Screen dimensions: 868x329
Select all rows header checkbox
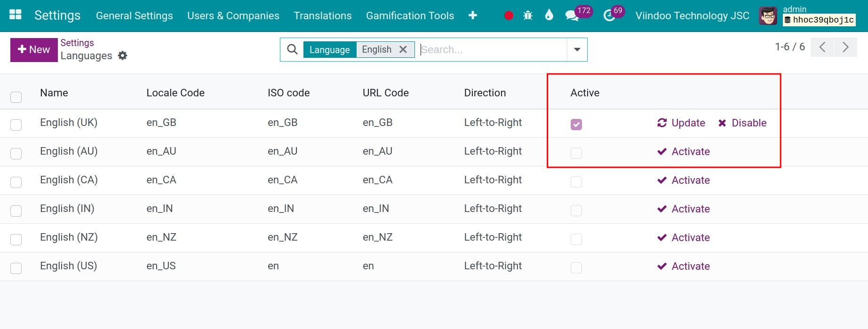(x=16, y=97)
